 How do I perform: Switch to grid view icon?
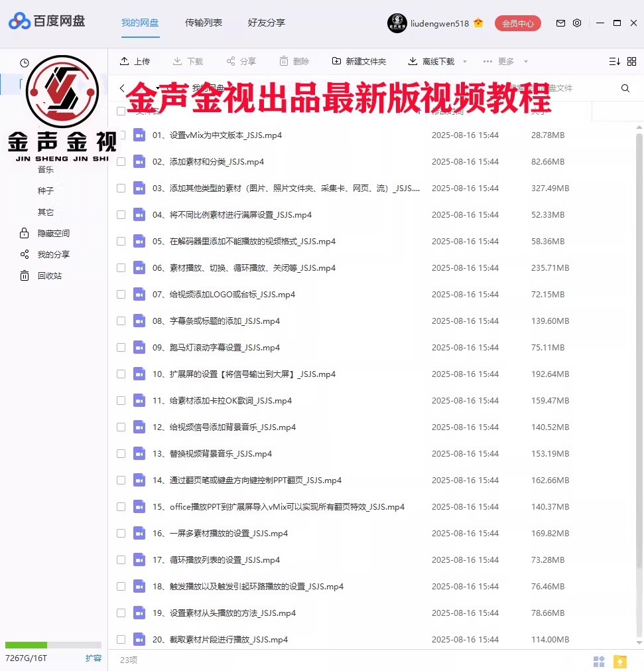631,60
